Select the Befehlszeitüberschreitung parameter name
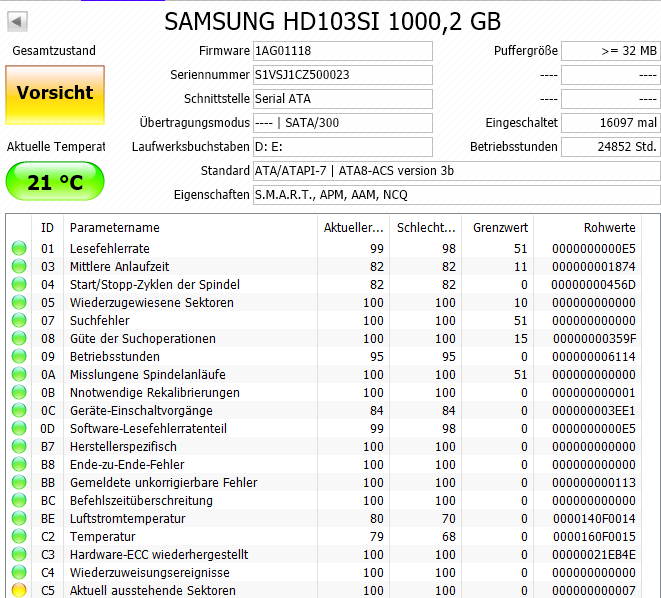The image size is (661, 598). [x=141, y=501]
